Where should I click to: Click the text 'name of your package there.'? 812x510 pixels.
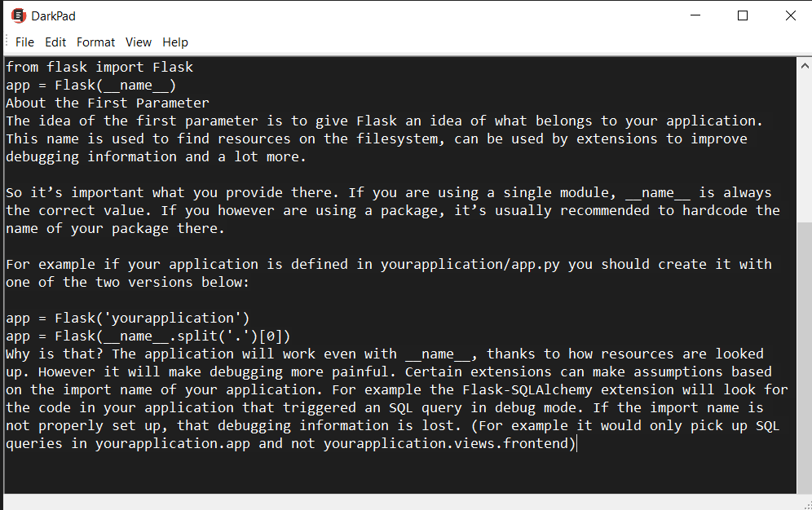[115, 229]
